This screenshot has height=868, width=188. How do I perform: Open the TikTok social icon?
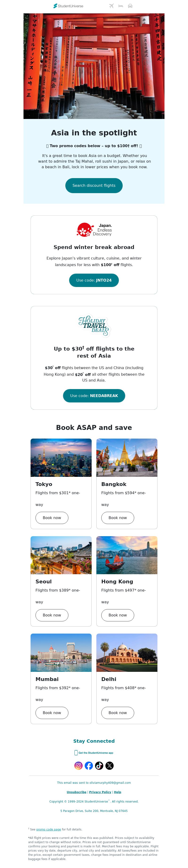click(99, 765)
